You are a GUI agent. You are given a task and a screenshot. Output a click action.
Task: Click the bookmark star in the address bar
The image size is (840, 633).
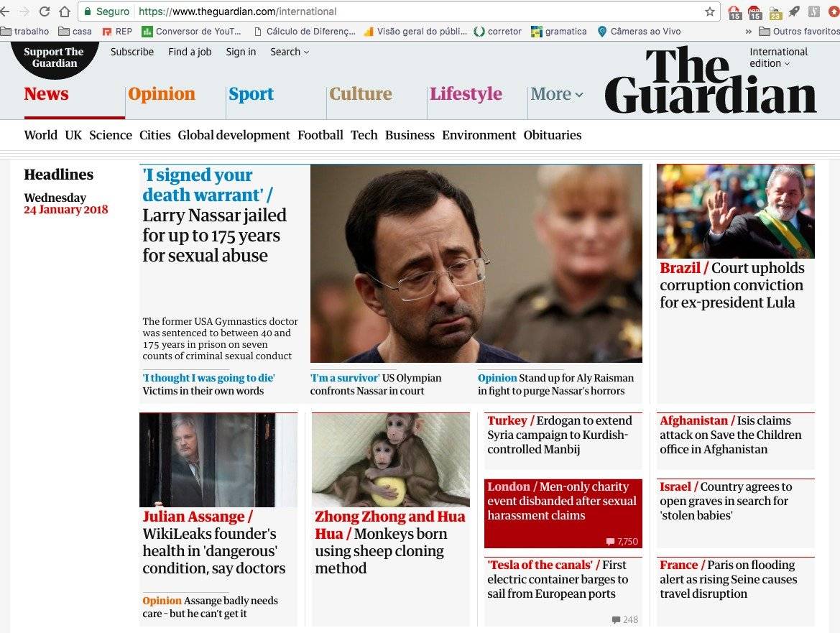pyautogui.click(x=710, y=11)
